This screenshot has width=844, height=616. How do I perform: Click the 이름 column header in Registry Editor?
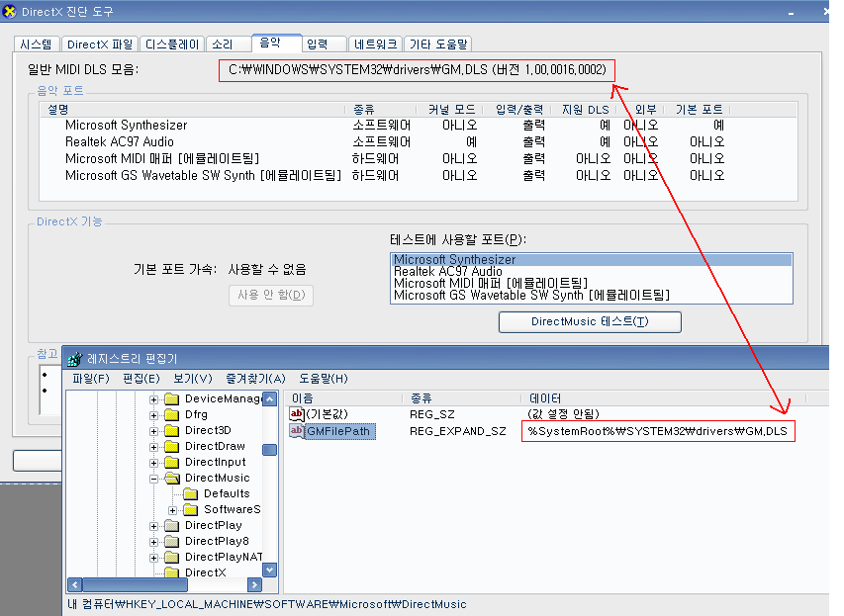[x=344, y=398]
